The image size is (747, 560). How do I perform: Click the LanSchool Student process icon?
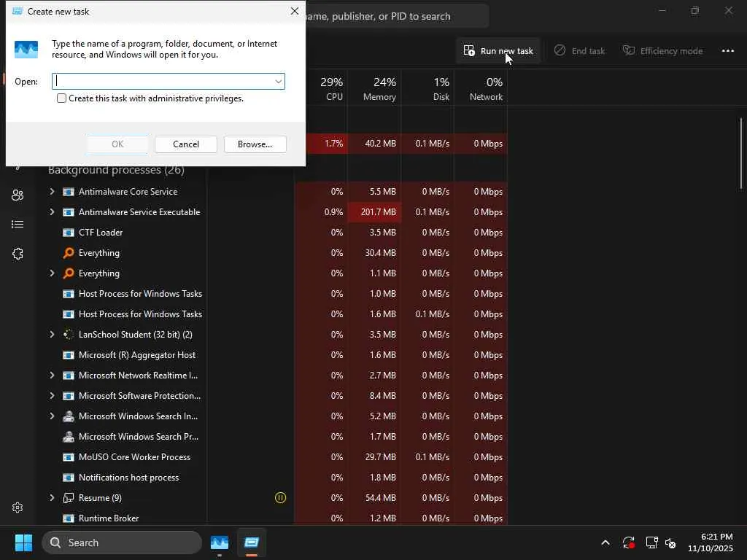69,334
